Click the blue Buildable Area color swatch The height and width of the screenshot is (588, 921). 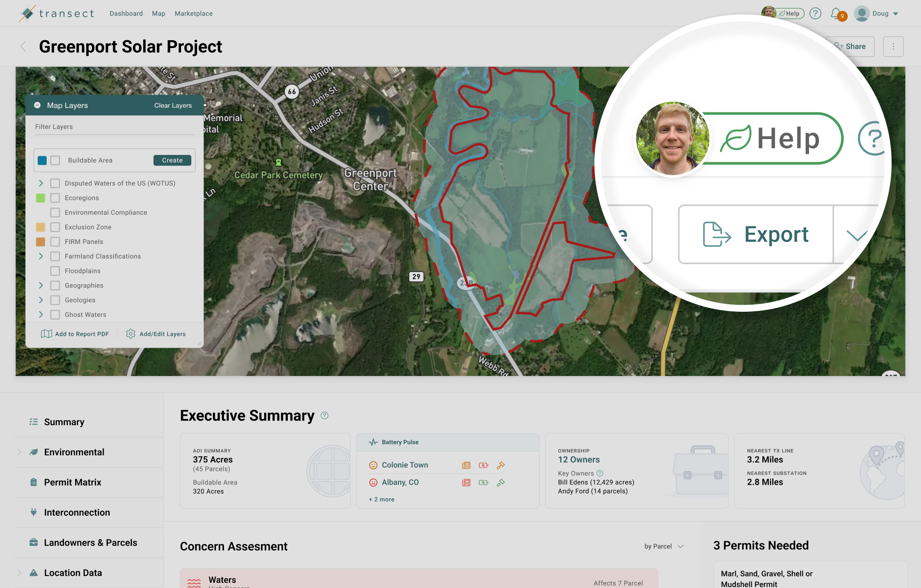pos(42,160)
